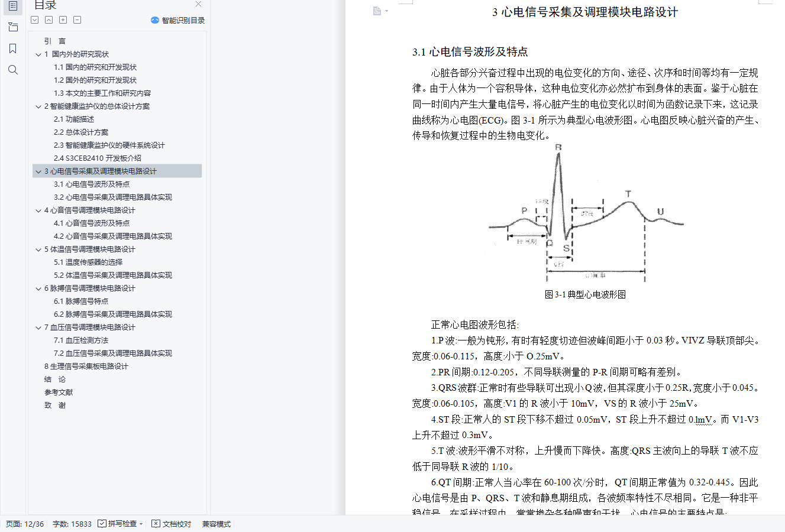Screen dimensions: 785x532
Task: Select '6 脉搏信号调理模块电路设计' heading
Action: click(x=90, y=288)
